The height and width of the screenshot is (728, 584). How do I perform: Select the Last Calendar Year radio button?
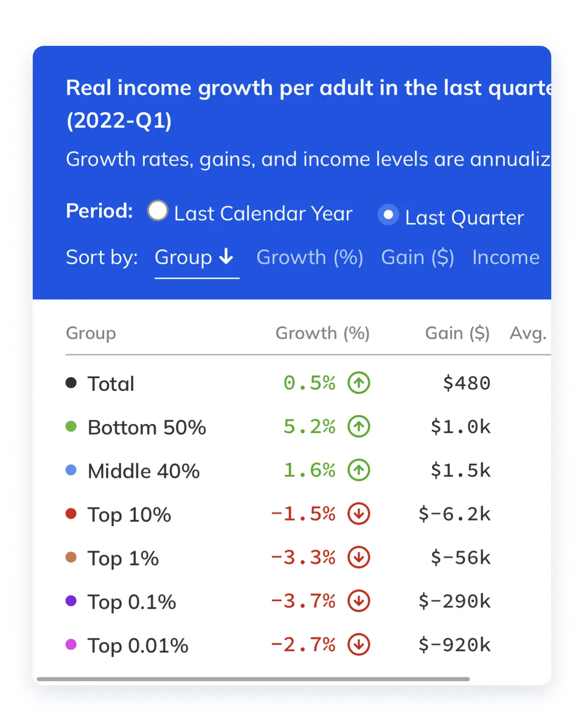(158, 211)
